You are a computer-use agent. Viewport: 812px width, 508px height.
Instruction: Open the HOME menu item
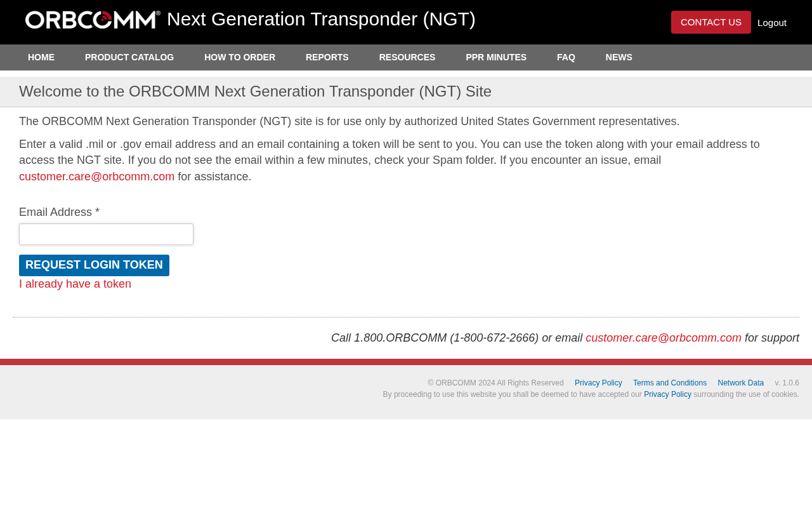pos(41,57)
